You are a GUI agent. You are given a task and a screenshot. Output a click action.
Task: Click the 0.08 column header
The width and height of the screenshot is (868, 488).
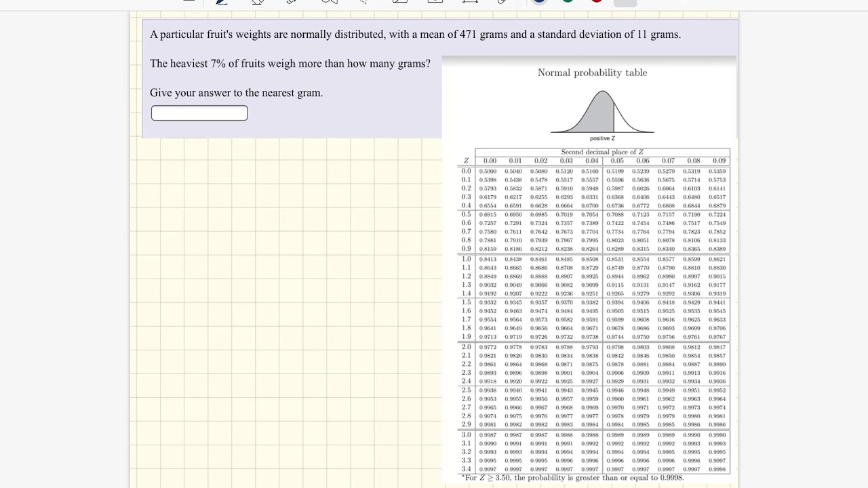pos(694,161)
